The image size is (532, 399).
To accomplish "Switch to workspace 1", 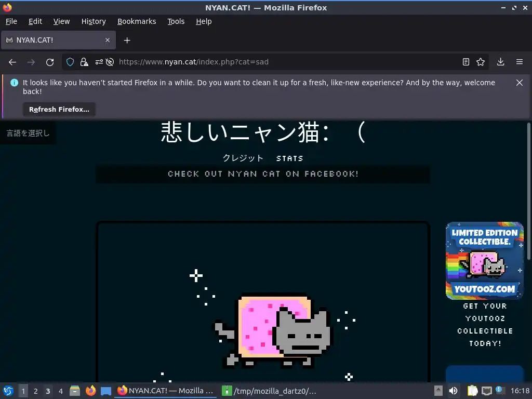I will 23,391.
